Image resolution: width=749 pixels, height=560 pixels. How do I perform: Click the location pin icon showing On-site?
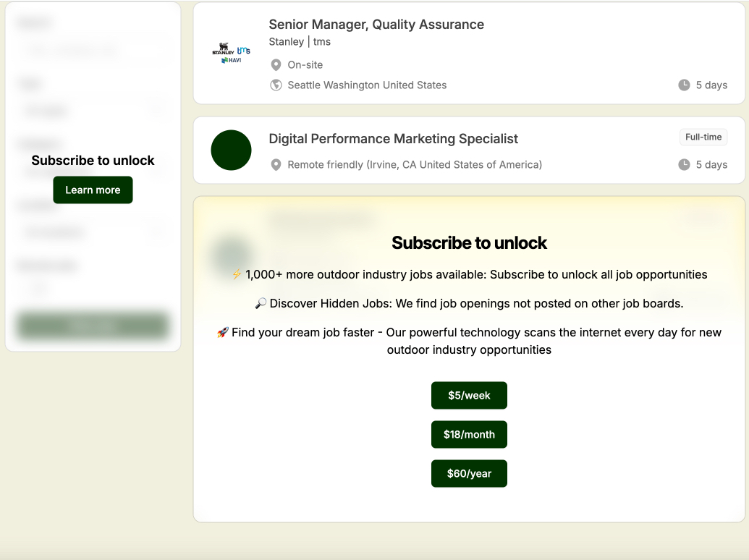[x=276, y=64]
